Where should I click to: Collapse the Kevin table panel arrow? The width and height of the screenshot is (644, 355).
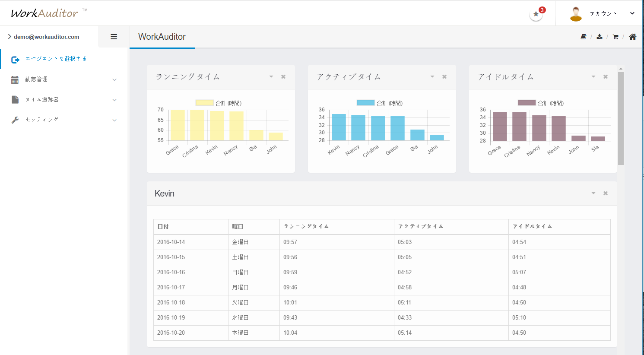[x=593, y=193]
